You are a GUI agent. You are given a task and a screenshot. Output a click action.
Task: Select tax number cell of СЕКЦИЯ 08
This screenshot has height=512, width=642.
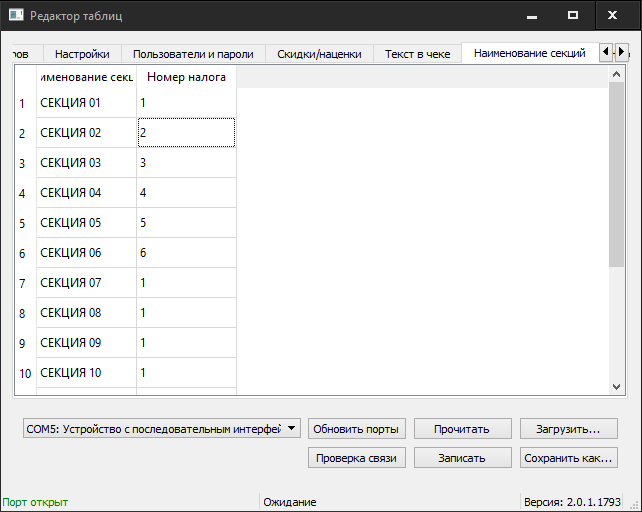[x=186, y=313]
